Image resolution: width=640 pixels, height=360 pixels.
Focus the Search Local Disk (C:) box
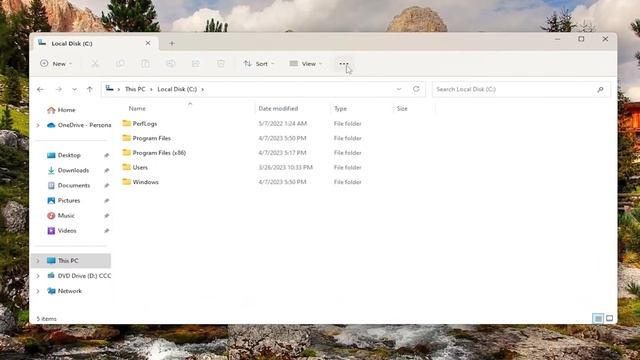tap(521, 89)
